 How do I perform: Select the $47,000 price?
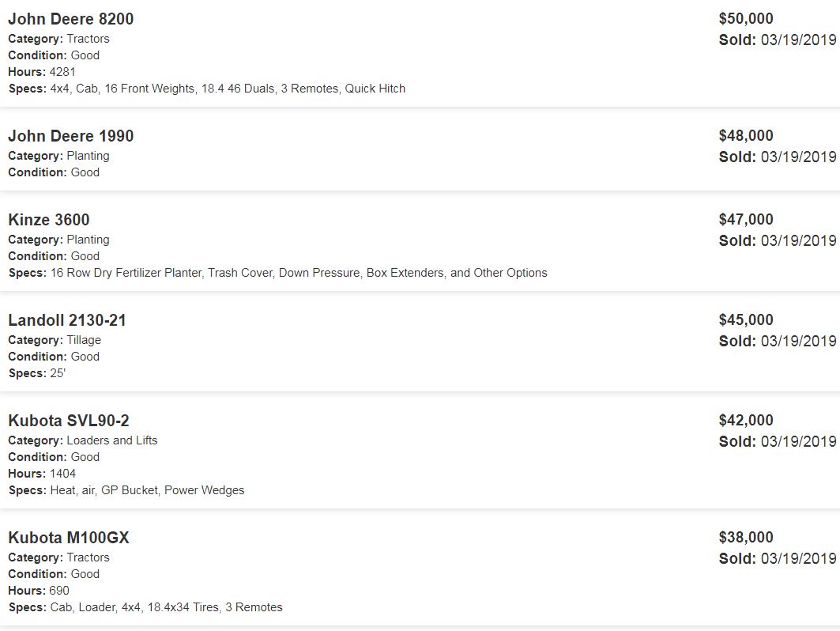pyautogui.click(x=746, y=220)
